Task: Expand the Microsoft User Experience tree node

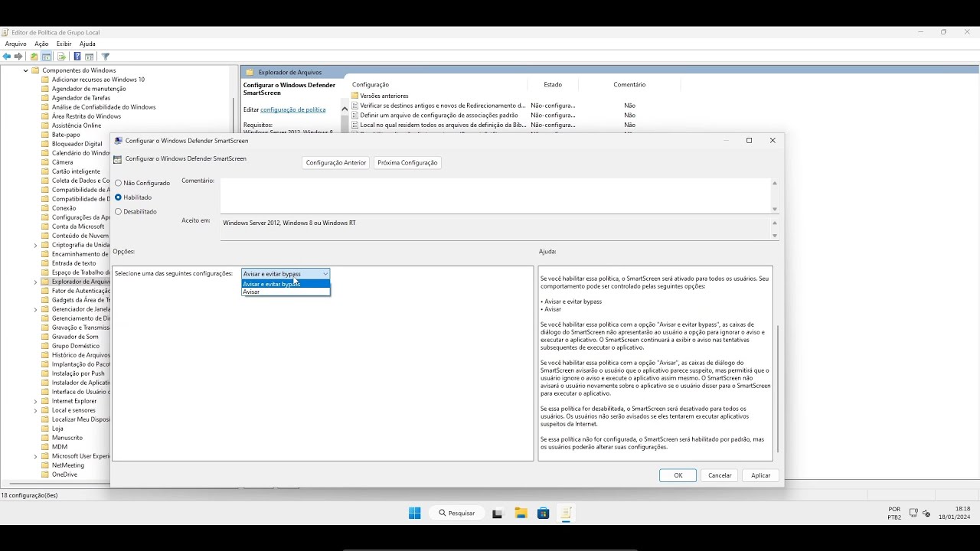Action: point(35,456)
